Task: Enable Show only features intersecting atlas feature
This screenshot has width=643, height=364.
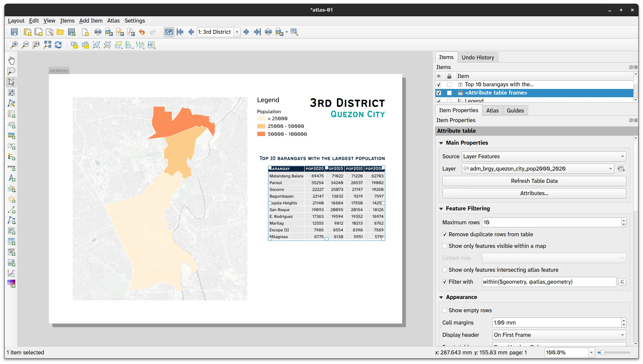Action: coord(445,270)
